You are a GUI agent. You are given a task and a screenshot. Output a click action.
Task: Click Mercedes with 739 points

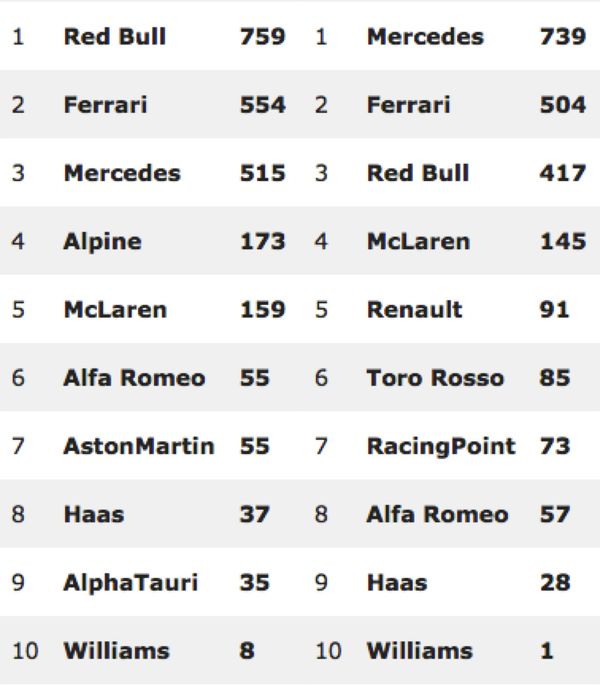[425, 37]
